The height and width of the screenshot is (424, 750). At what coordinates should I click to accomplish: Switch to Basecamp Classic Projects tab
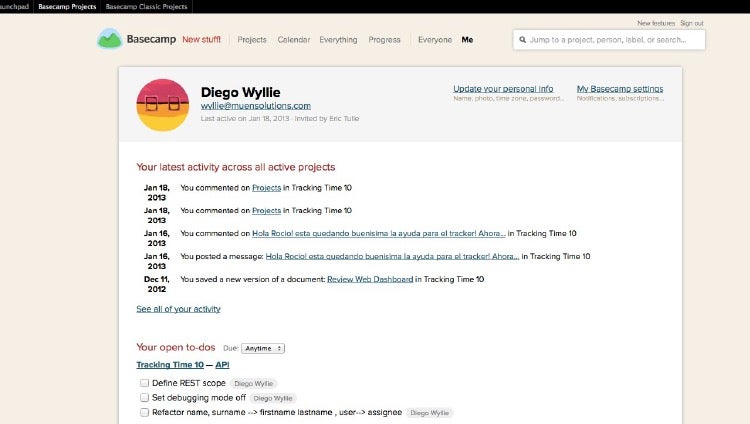point(146,7)
